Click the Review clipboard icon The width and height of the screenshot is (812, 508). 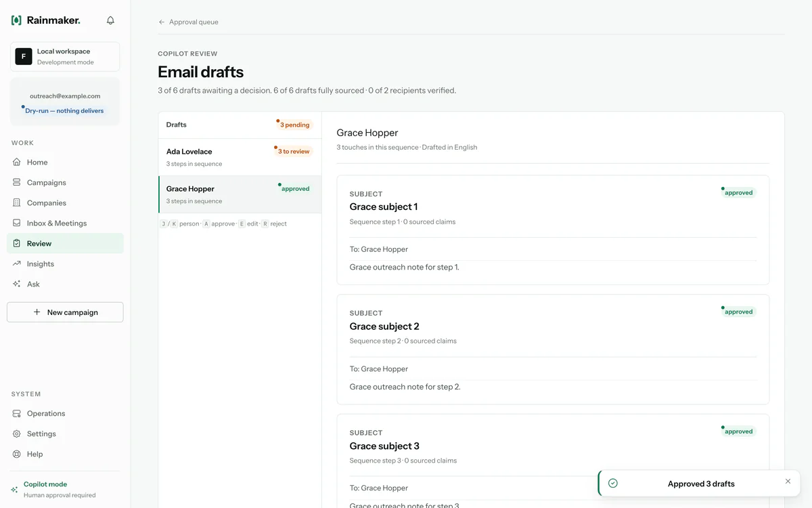click(x=17, y=243)
